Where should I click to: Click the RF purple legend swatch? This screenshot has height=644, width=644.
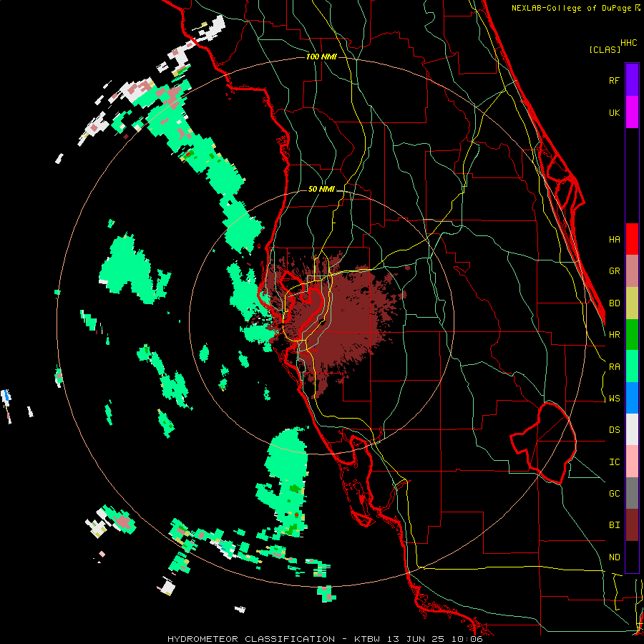pos(632,80)
